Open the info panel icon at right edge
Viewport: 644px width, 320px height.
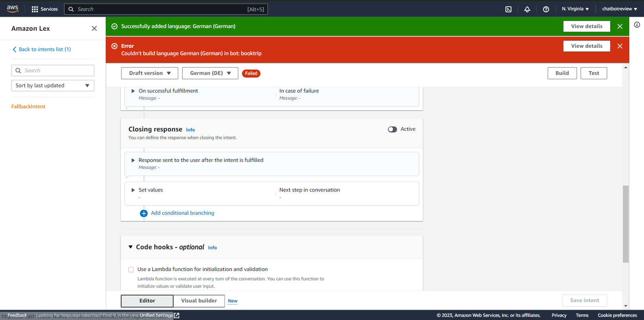pyautogui.click(x=637, y=25)
